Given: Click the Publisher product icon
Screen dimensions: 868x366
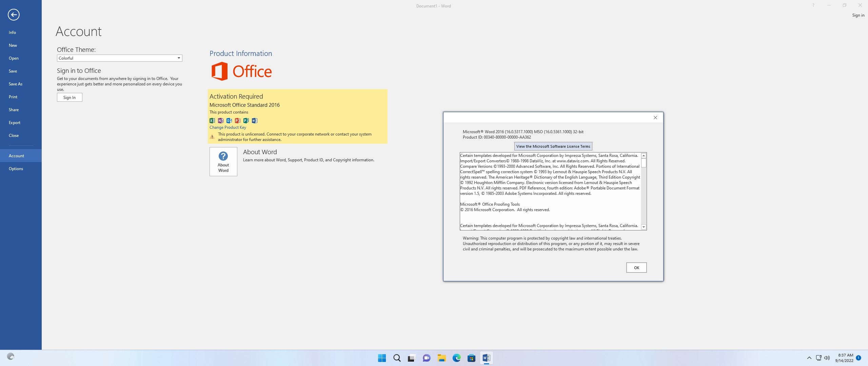Looking at the screenshot, I should pyautogui.click(x=246, y=120).
